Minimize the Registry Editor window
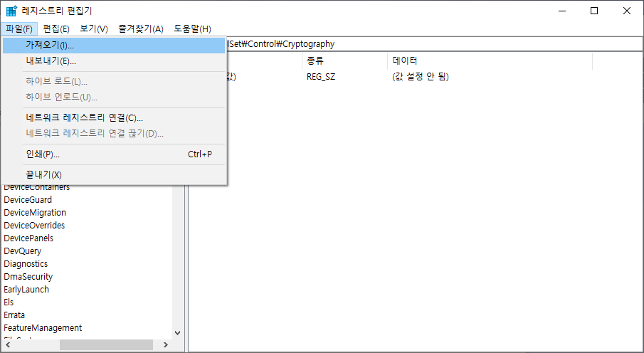 click(x=562, y=11)
